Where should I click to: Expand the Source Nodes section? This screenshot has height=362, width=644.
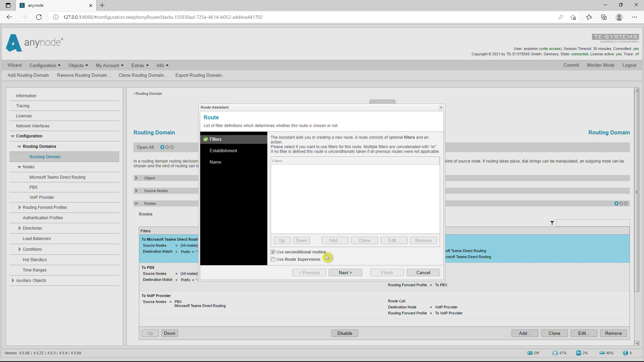tap(136, 191)
